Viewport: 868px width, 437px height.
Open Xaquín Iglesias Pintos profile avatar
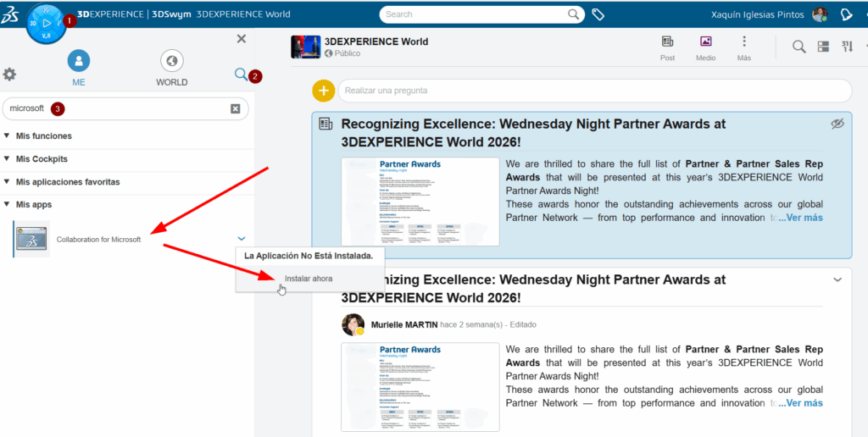point(820,15)
